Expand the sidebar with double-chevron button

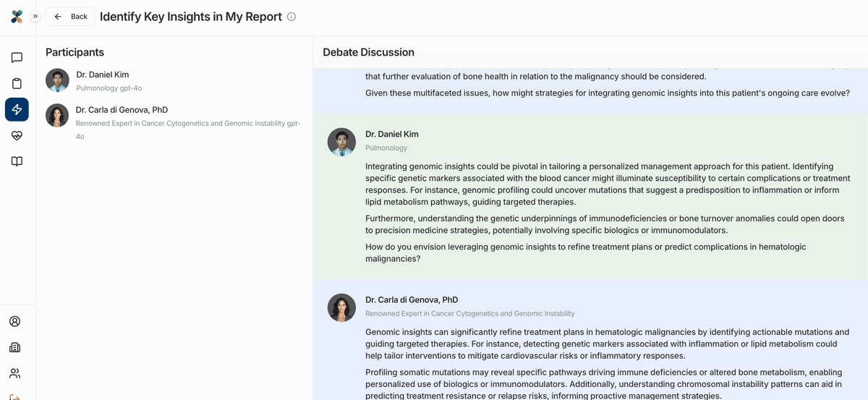click(35, 16)
